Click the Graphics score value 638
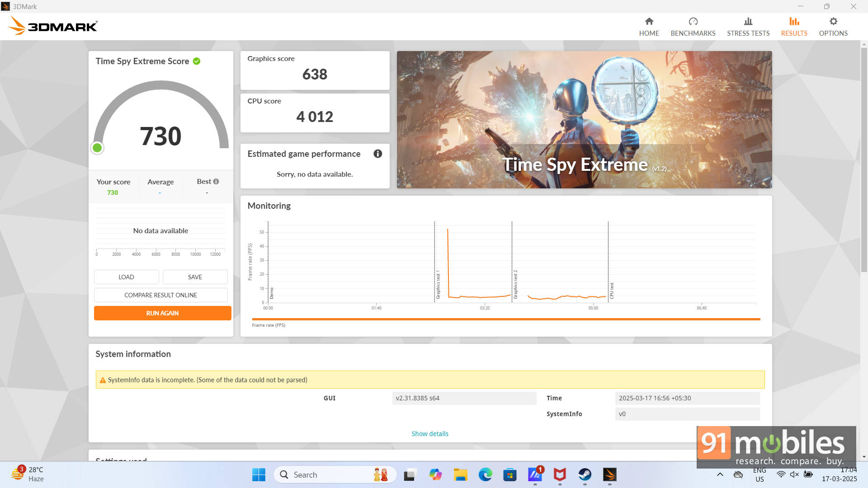868x488 pixels. tap(315, 74)
